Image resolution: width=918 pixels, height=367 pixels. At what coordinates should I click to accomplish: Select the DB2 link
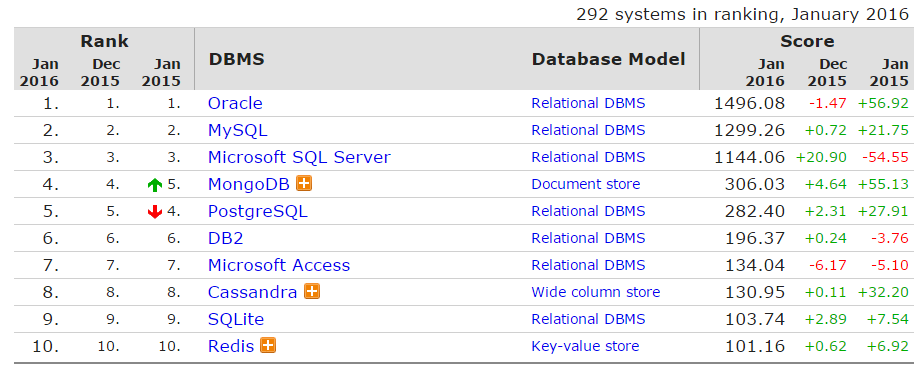point(225,238)
